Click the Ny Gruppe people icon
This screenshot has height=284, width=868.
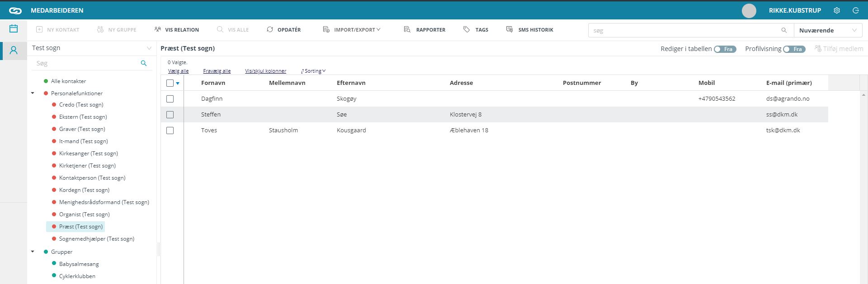coord(100,29)
